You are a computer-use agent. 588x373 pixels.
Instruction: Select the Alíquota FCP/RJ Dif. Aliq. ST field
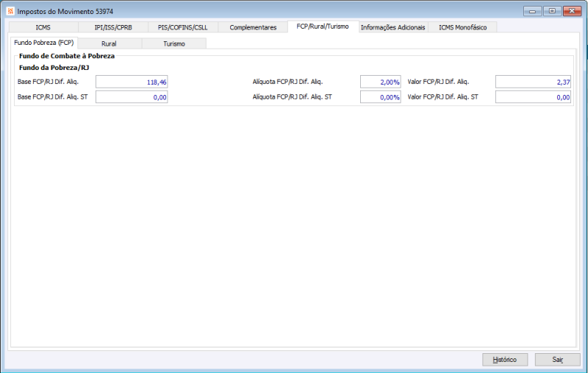pyautogui.click(x=381, y=97)
